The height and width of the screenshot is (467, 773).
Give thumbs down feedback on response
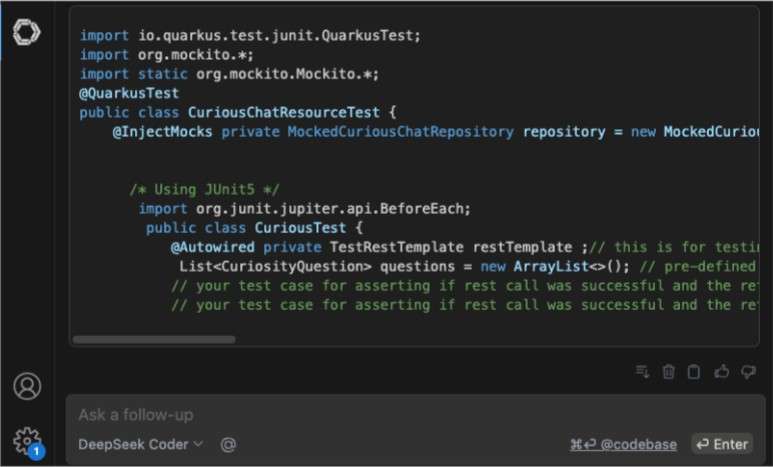[748, 371]
